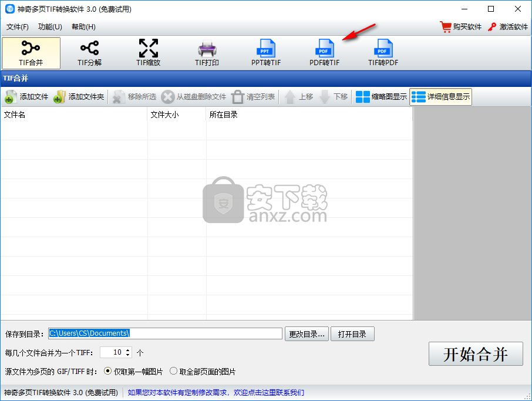This screenshot has width=532, height=401.
Task: Select the TIF合并 merge tool
Action: (31, 53)
